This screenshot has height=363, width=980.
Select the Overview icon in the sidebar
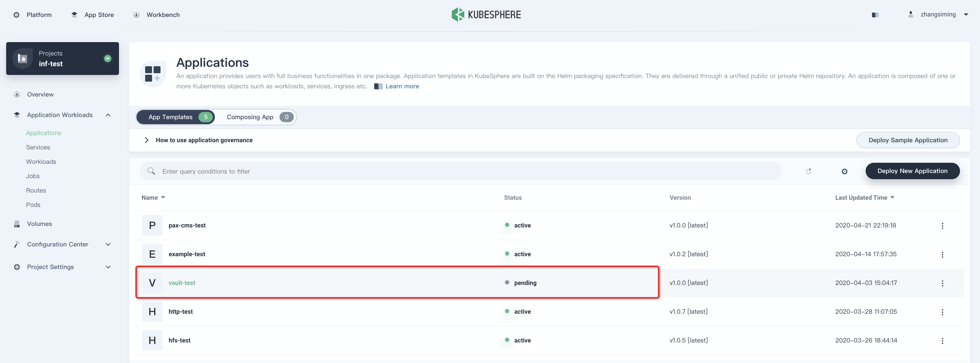click(x=17, y=94)
